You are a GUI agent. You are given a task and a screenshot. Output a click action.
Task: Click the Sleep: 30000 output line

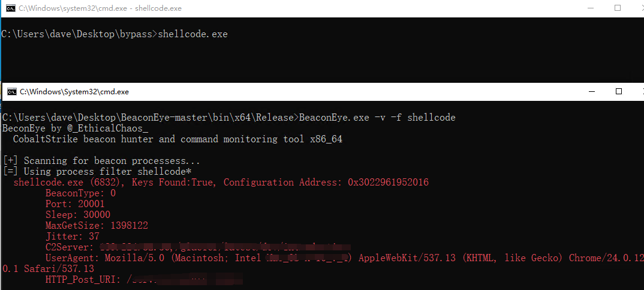click(x=77, y=215)
